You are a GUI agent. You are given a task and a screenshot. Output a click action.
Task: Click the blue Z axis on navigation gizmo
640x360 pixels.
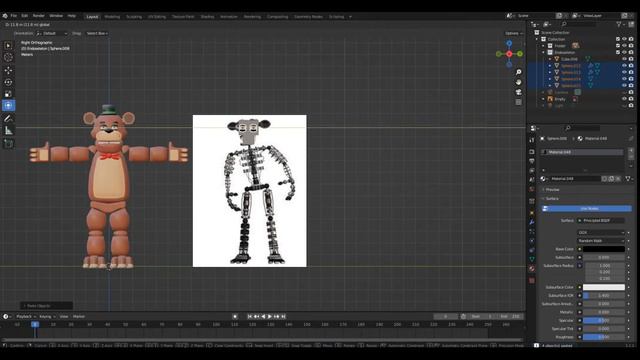click(509, 43)
